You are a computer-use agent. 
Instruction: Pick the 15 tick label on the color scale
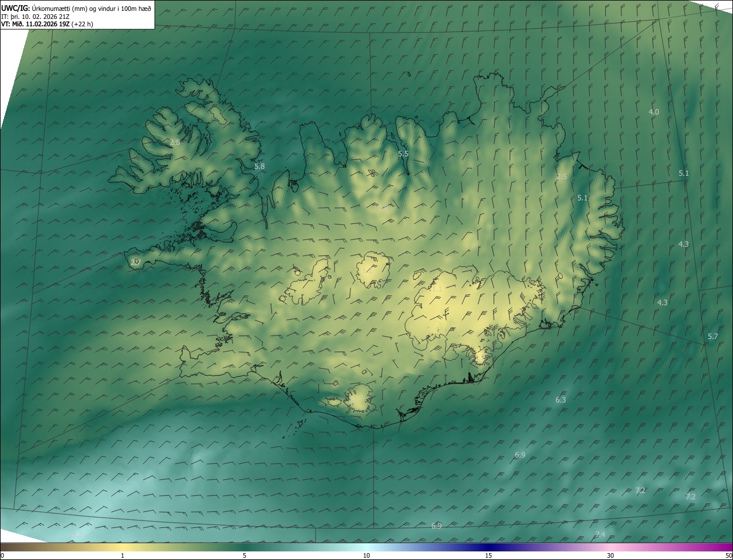pos(488,555)
